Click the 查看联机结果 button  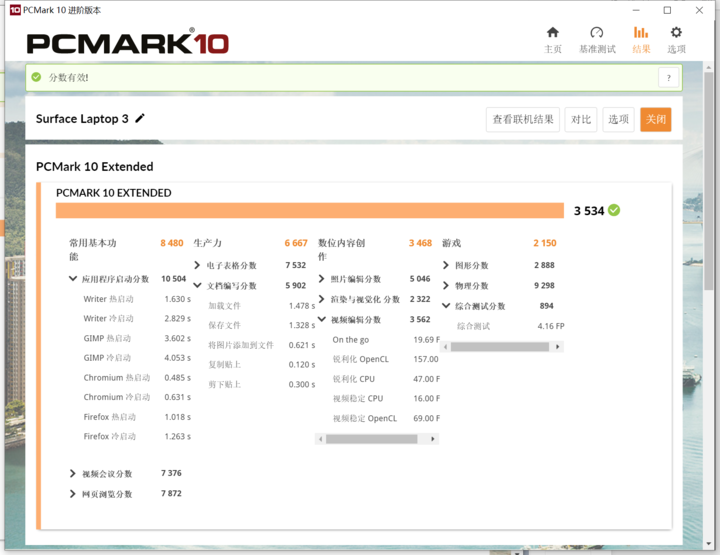(x=523, y=119)
